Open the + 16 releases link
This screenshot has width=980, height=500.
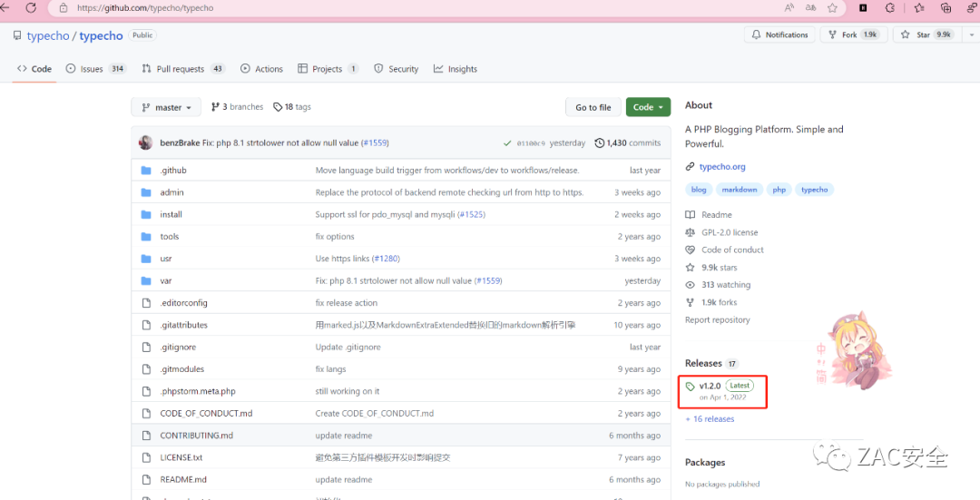point(710,419)
